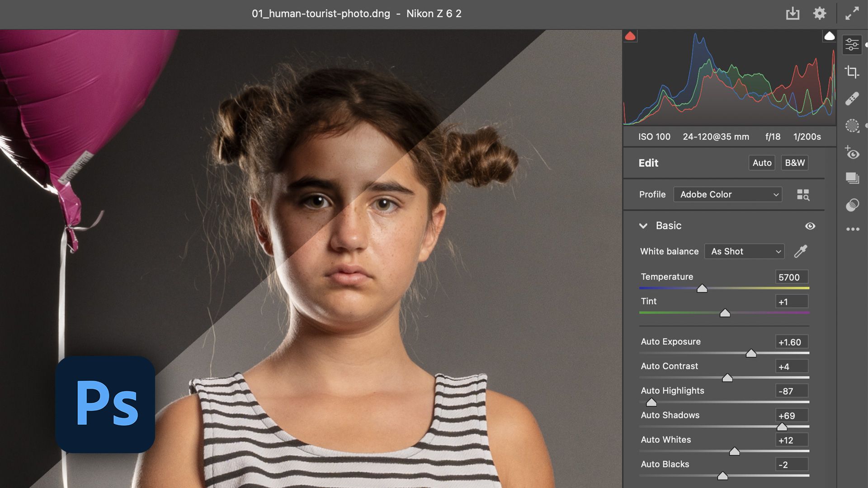Open the Profile dropdown showing Adobe Color
Screen dimensions: 868x488
point(727,194)
